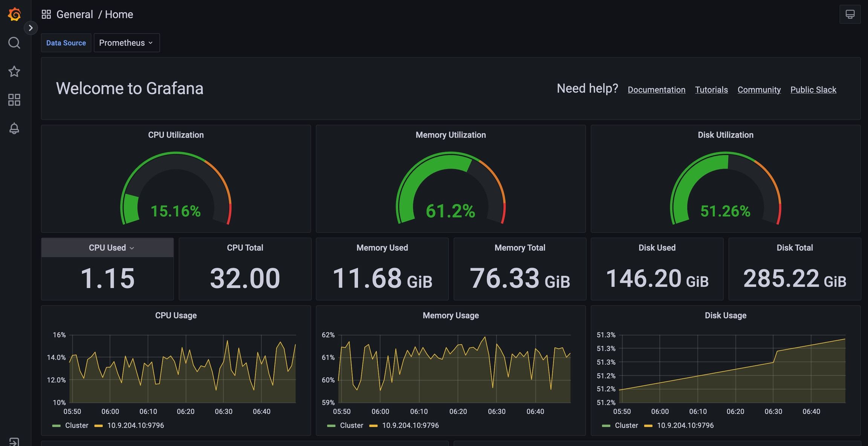This screenshot has width=868, height=446.
Task: Open the CPU Used panel menu
Action: [x=112, y=248]
